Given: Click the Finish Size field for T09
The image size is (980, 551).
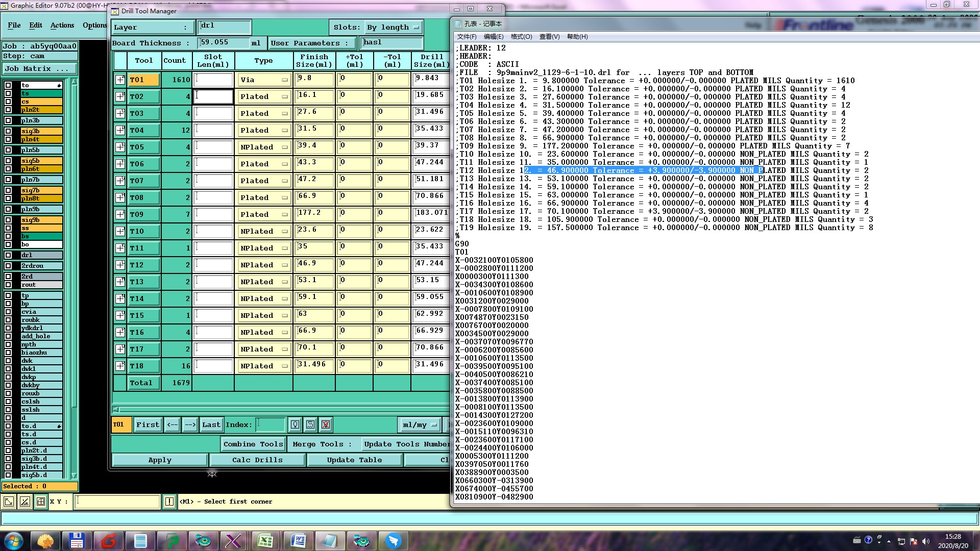Looking at the screenshot, I should coord(314,214).
